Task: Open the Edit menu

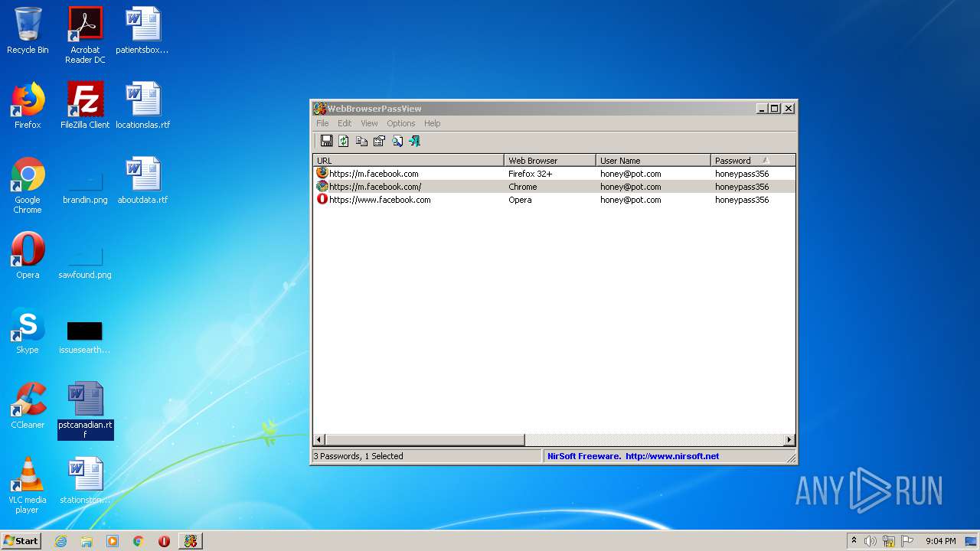Action: pos(345,123)
